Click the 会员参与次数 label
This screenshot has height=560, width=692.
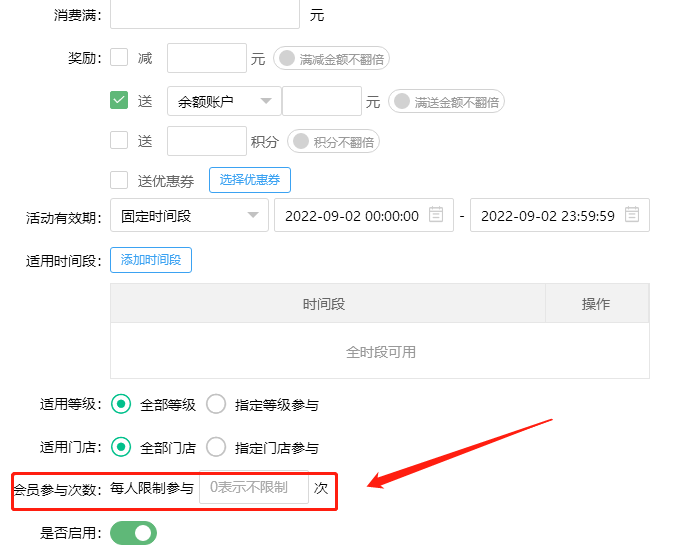[57, 489]
